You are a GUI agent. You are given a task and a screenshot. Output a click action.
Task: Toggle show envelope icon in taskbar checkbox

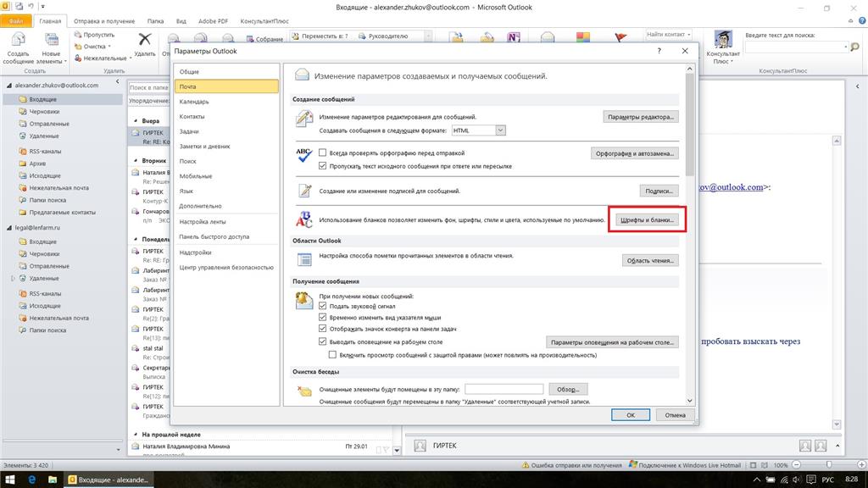pos(323,329)
